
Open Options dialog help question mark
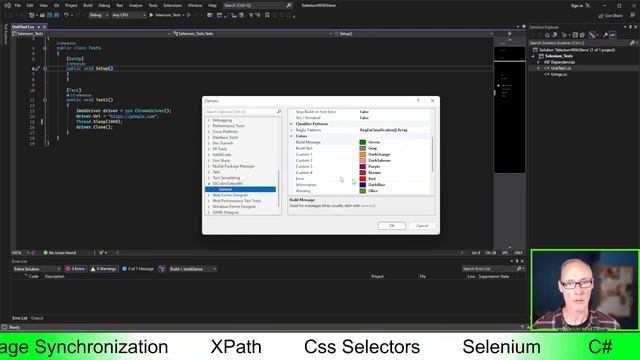click(418, 100)
